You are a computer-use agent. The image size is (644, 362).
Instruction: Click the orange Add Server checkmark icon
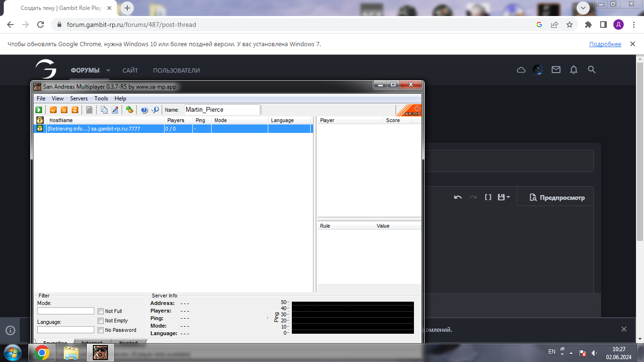(x=53, y=110)
